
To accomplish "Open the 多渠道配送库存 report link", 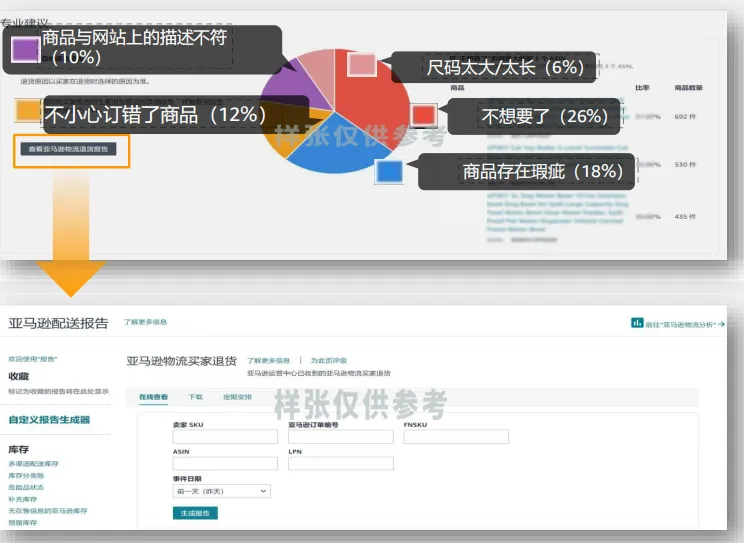I will click(x=33, y=464).
